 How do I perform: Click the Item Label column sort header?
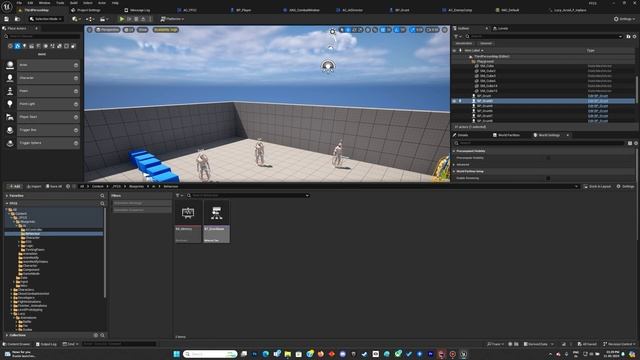coord(473,51)
